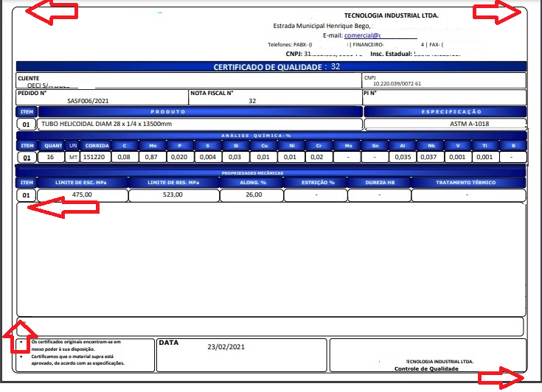Click the 'CORRIDA' column header

97,146
